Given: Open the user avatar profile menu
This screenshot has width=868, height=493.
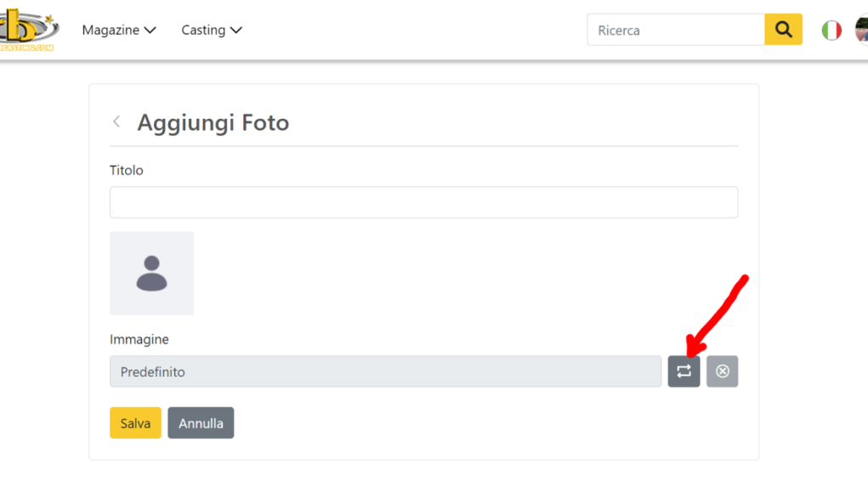Looking at the screenshot, I should click(x=861, y=30).
